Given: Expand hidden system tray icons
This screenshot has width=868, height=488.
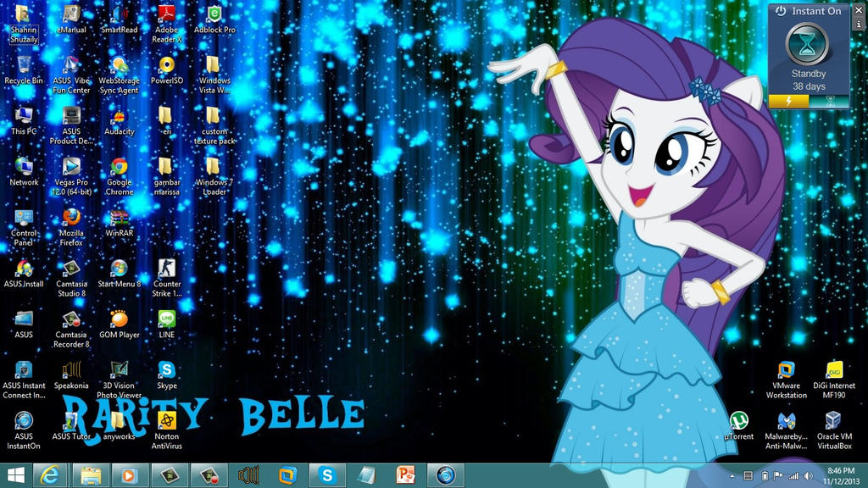Looking at the screenshot, I should [x=732, y=474].
